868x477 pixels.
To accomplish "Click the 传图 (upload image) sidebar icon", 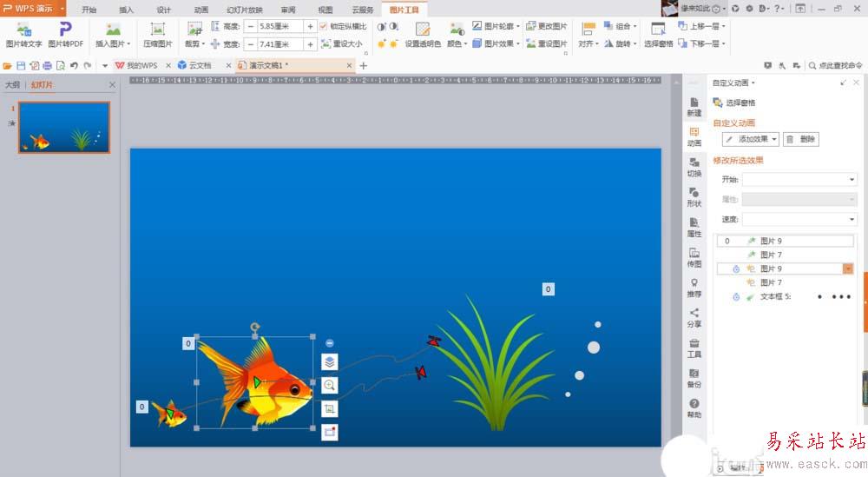I will (694, 257).
